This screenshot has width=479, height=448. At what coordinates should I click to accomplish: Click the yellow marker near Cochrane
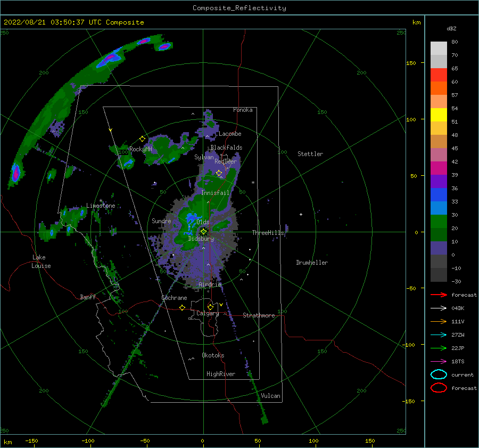182,307
